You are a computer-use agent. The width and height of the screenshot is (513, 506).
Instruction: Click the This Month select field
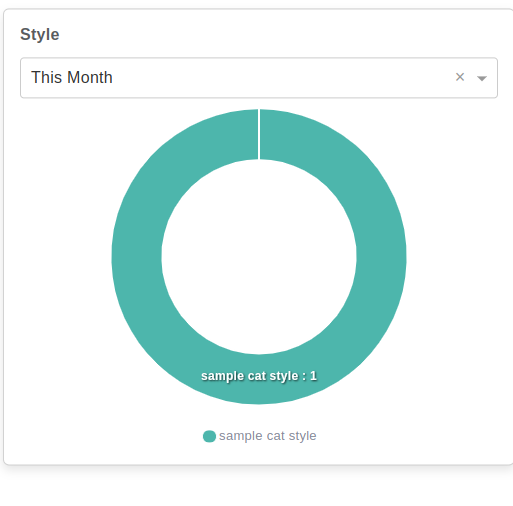tap(259, 78)
